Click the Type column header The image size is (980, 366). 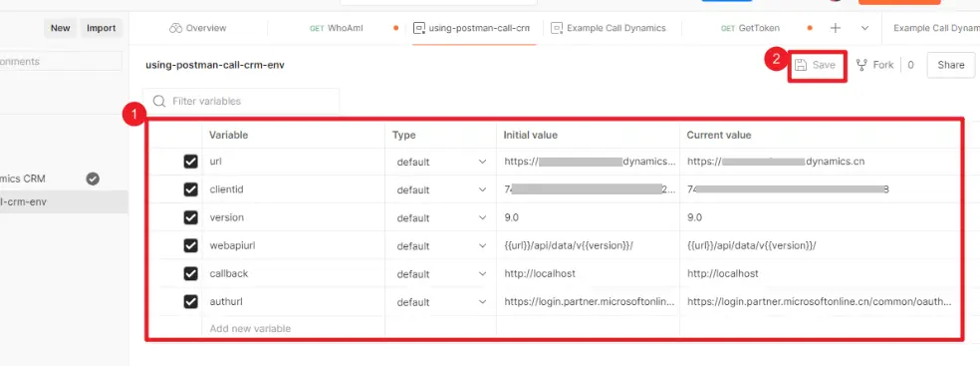click(x=403, y=136)
